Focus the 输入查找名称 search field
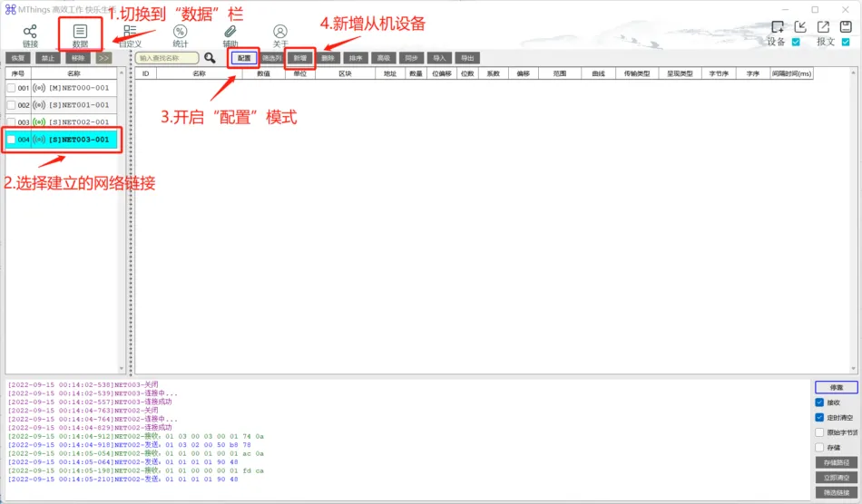Viewport: 862px width, 504px height. (167, 58)
